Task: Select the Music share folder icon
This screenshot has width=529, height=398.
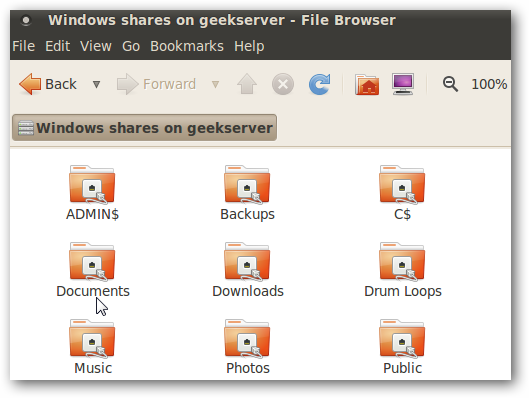Action: coord(92,339)
